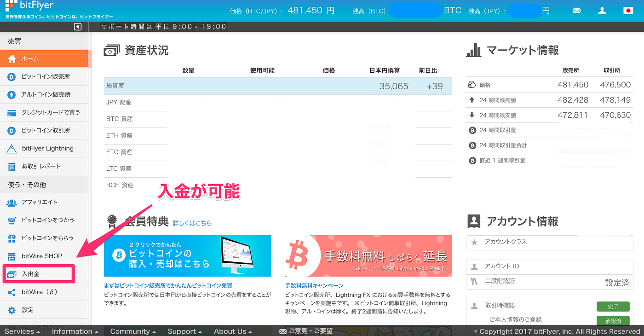Open お取引レポート
This screenshot has width=644, height=336.
(x=44, y=166)
